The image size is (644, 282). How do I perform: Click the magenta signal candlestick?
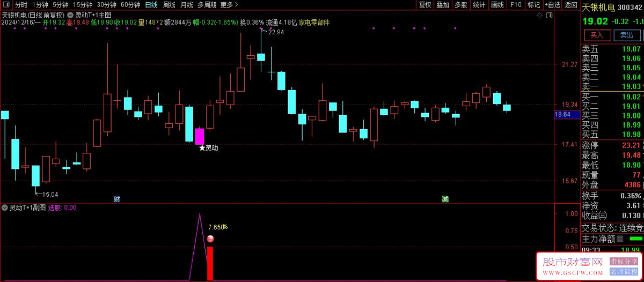click(199, 136)
